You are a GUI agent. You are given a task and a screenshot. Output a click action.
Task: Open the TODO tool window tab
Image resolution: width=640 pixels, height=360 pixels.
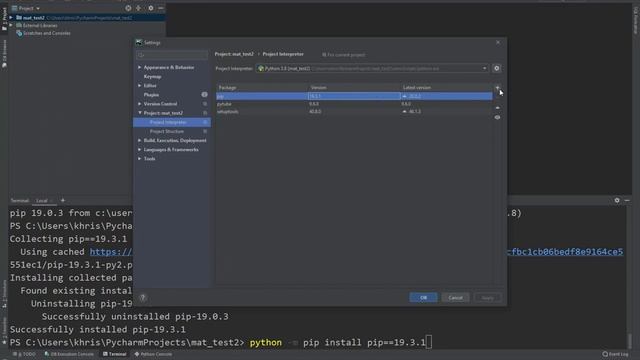click(25, 354)
